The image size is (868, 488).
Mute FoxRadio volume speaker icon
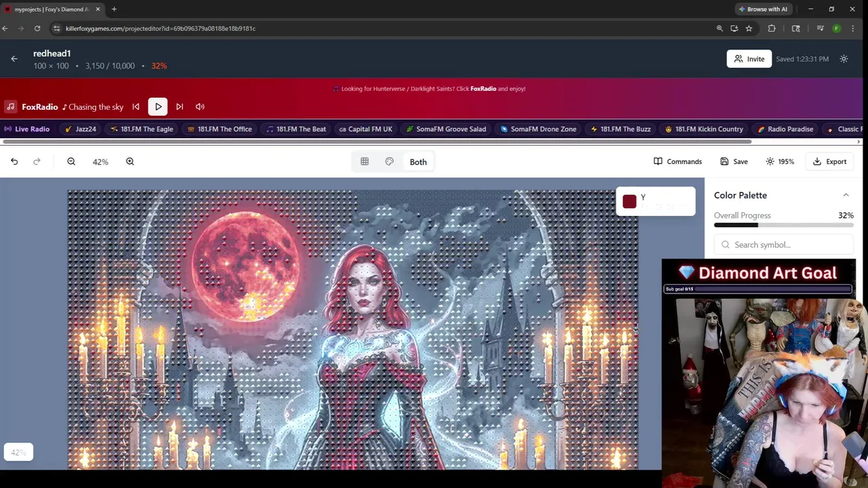pyautogui.click(x=200, y=106)
